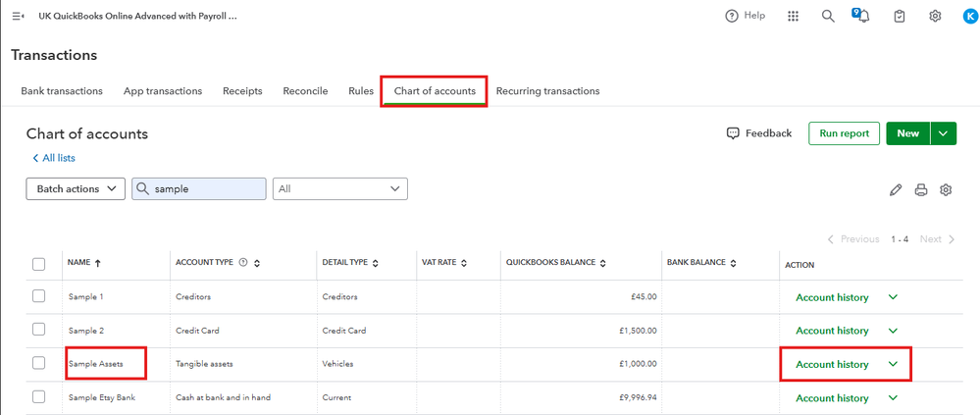Image resolution: width=980 pixels, height=415 pixels.
Task: Tick the checkbox for Sample Assets row
Action: (x=39, y=363)
